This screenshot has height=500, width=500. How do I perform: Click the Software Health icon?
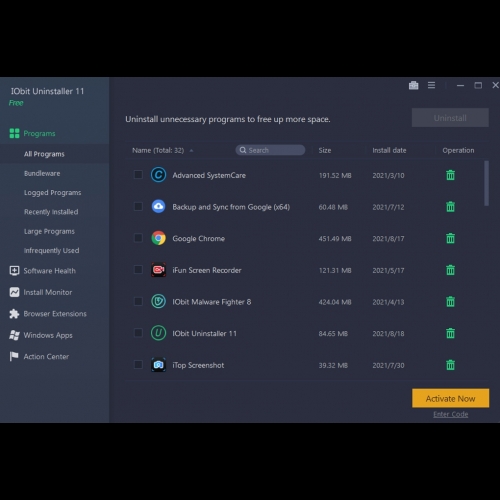pos(14,271)
